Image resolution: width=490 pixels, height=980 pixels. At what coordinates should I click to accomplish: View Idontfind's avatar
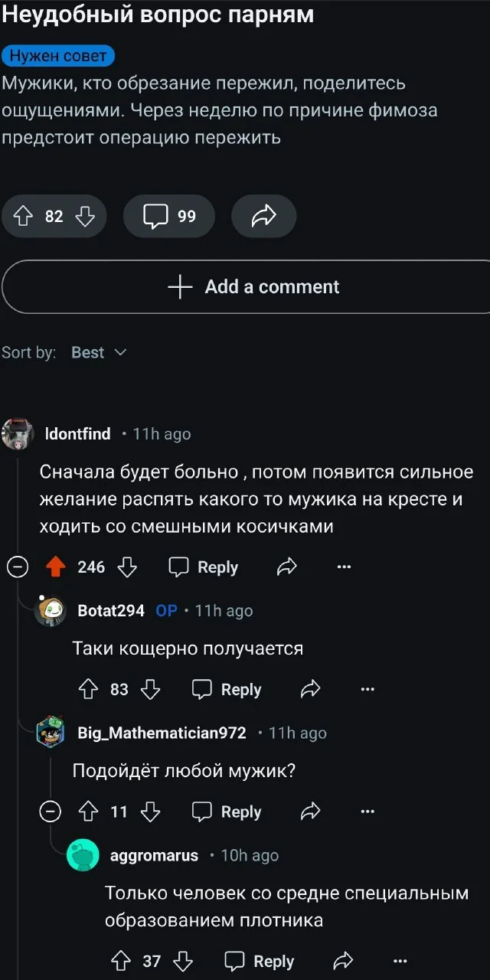pyautogui.click(x=18, y=434)
